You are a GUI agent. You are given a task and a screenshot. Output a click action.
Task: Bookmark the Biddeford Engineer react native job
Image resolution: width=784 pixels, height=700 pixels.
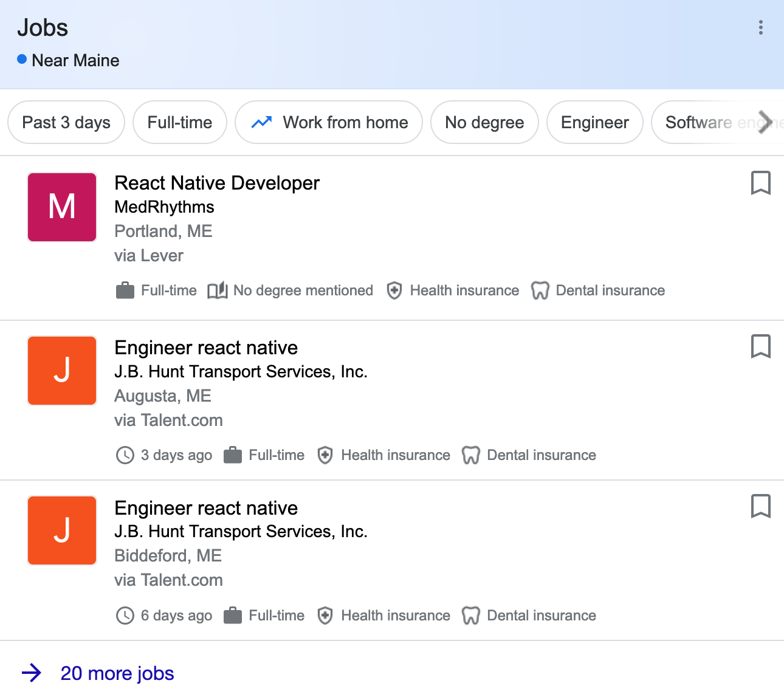click(760, 506)
